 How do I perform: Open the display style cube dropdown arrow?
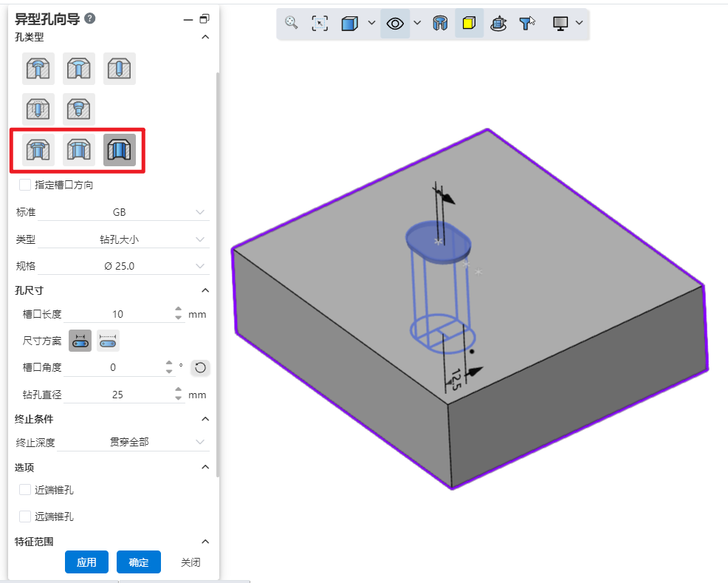(x=371, y=24)
